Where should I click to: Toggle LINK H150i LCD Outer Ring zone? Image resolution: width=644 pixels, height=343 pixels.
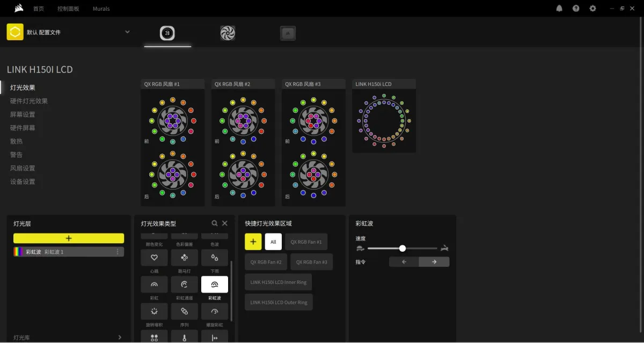coord(279,302)
